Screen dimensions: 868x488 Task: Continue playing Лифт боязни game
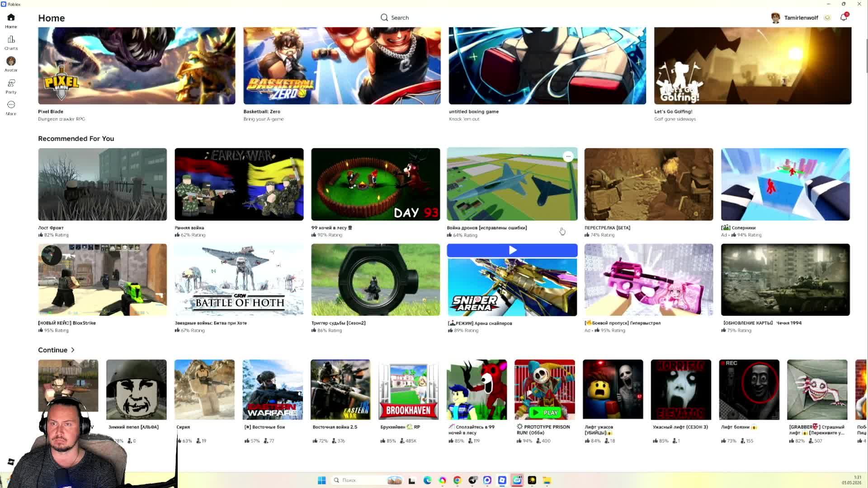[749, 389]
